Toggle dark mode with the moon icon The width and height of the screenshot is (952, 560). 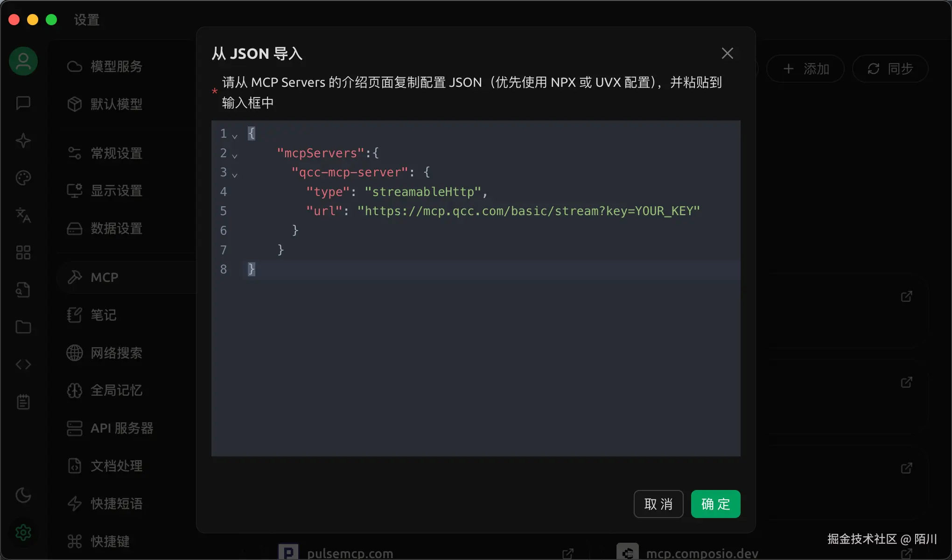(23, 496)
